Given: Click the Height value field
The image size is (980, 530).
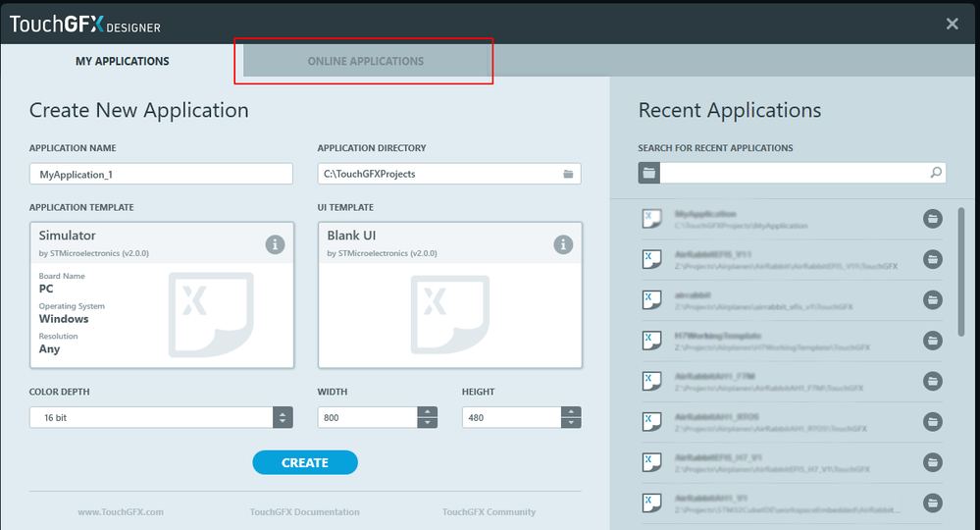Looking at the screenshot, I should coord(511,417).
